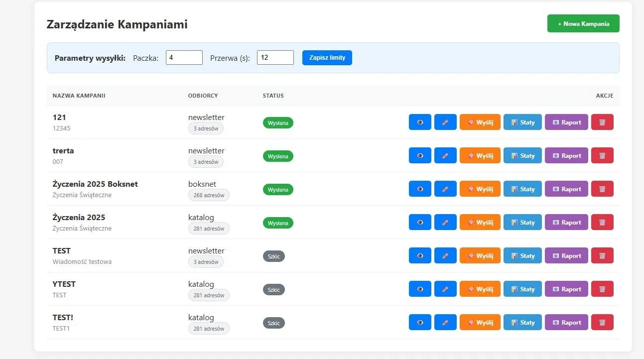The image size is (644, 359).
Task: Delete the YTEST campaign with trash icon
Action: [x=602, y=289]
